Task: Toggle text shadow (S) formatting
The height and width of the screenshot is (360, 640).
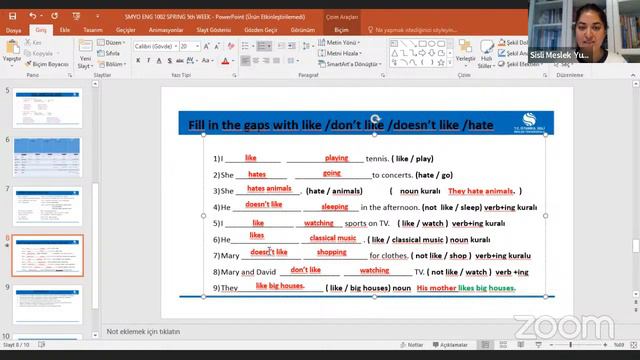Action: tap(169, 61)
